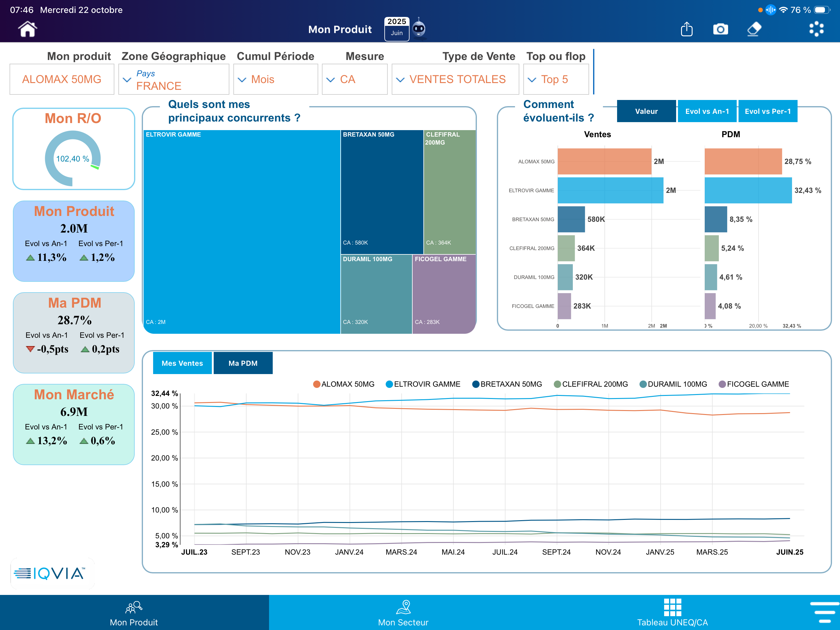Switch to the Mes Ventes tab

[x=182, y=363]
